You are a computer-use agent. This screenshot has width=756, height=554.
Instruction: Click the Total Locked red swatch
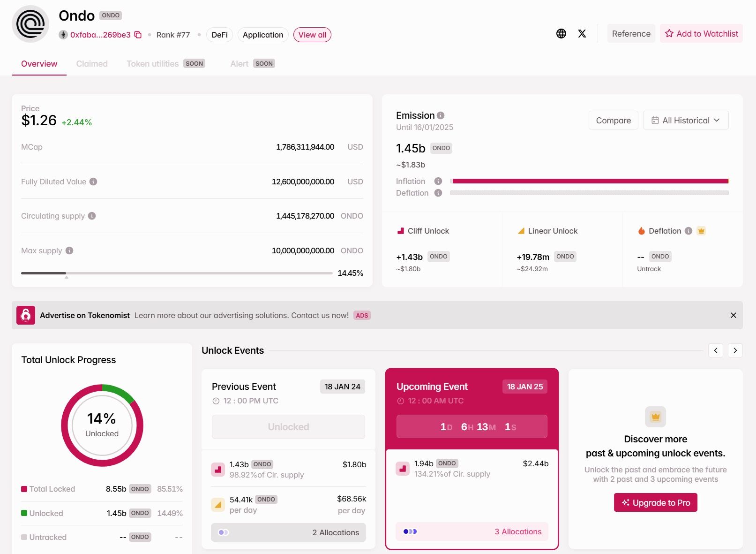point(24,489)
